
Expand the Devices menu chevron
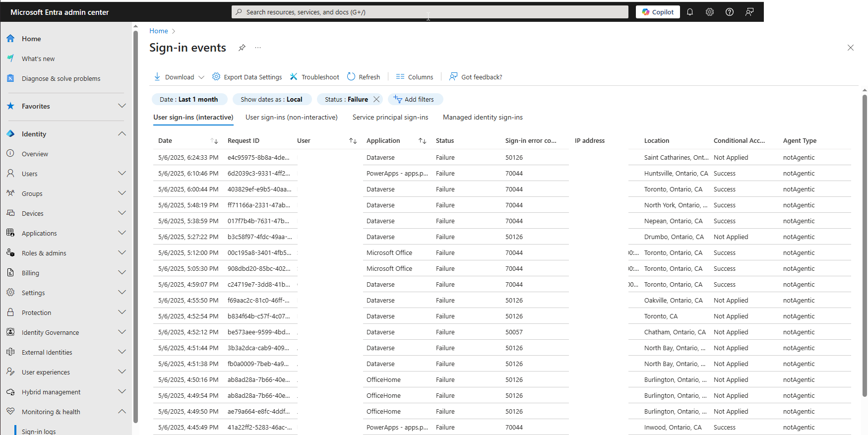[122, 213]
